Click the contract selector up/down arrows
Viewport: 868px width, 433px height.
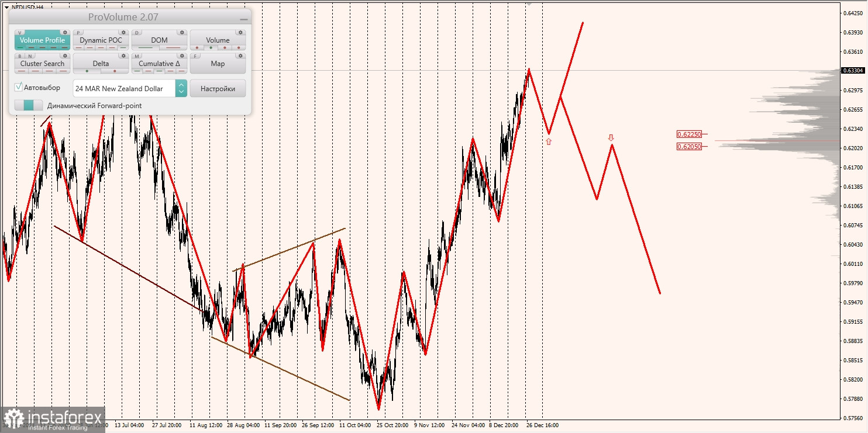point(181,88)
